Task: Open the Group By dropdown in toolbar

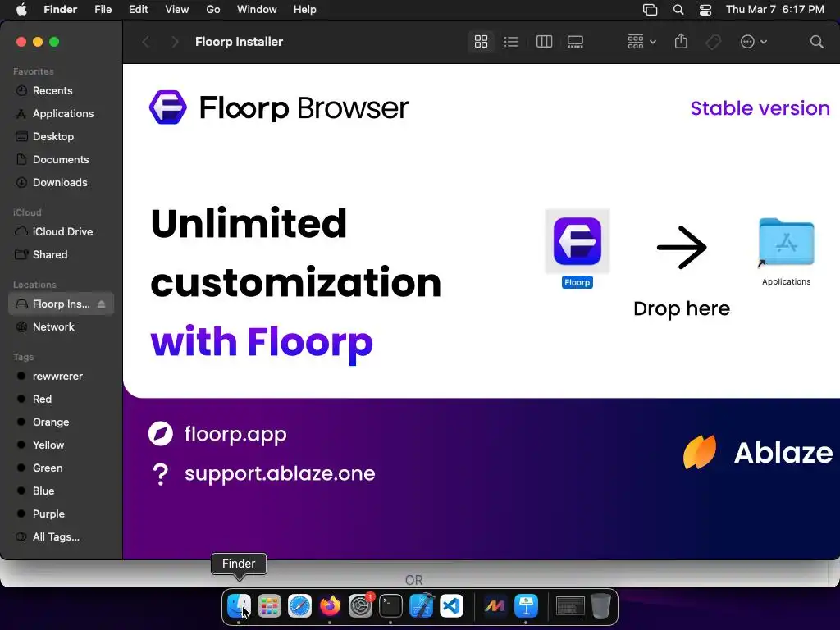Action: tap(641, 42)
